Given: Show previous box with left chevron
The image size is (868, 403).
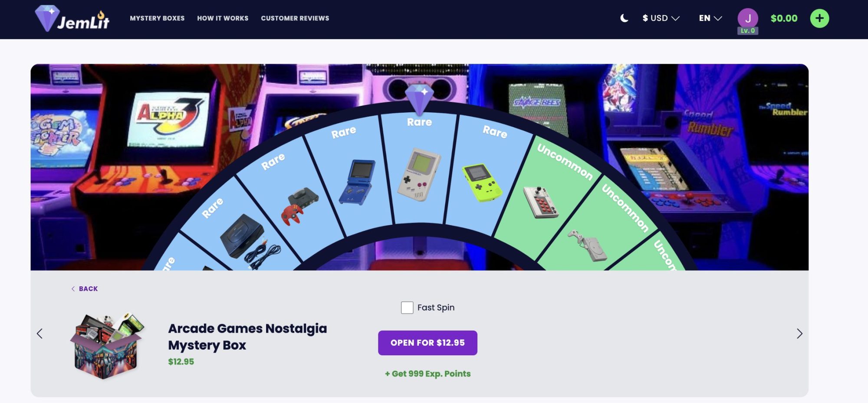Looking at the screenshot, I should pyautogui.click(x=39, y=334).
